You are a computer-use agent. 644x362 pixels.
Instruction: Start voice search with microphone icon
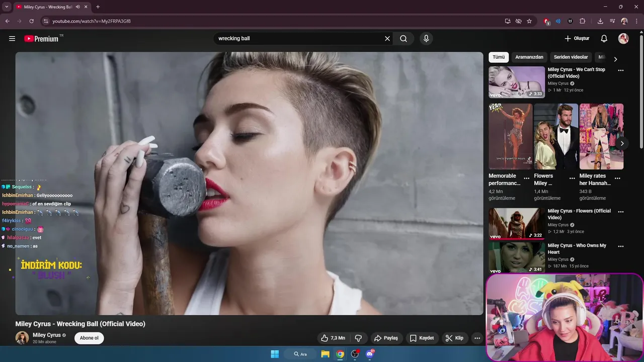tap(426, 39)
